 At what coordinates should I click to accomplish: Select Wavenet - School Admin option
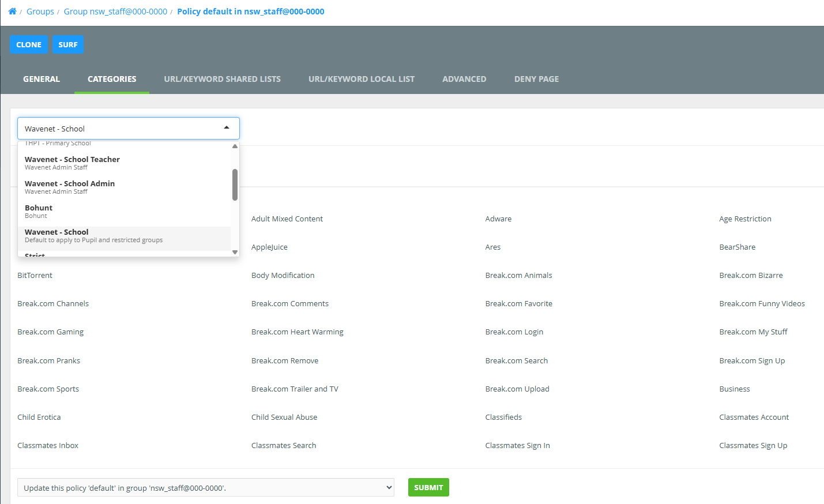click(70, 187)
